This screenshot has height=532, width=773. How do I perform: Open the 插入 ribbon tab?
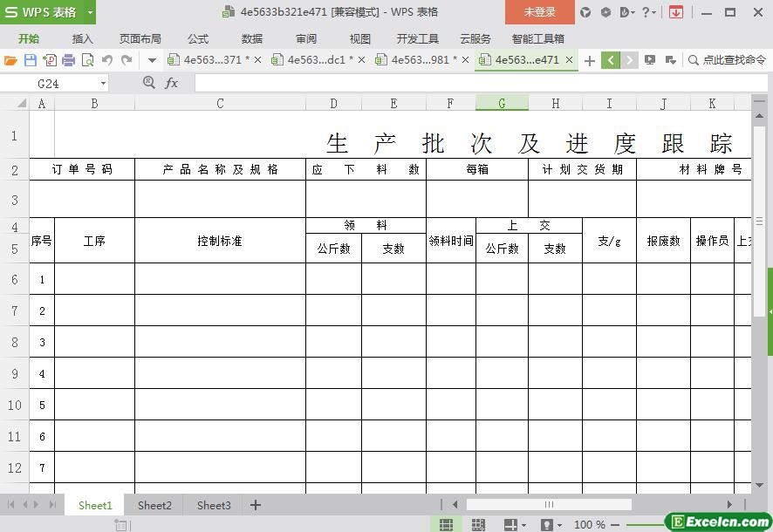[x=82, y=39]
